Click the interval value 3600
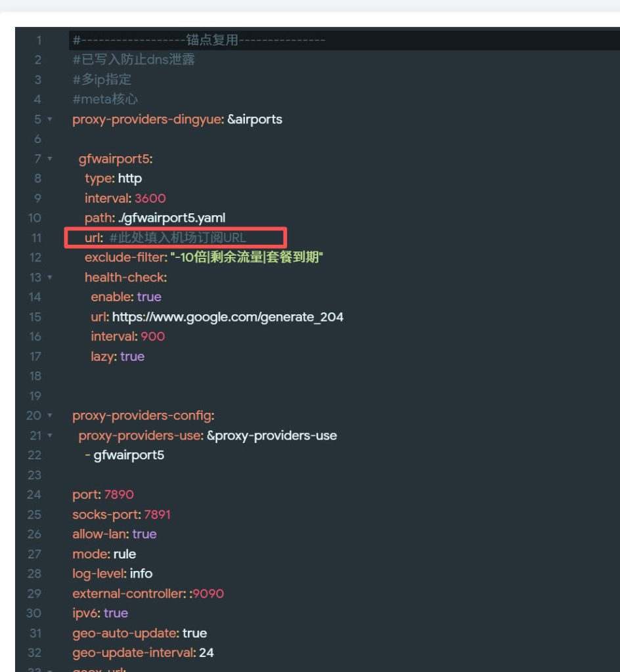Image resolution: width=620 pixels, height=672 pixels. (x=150, y=198)
